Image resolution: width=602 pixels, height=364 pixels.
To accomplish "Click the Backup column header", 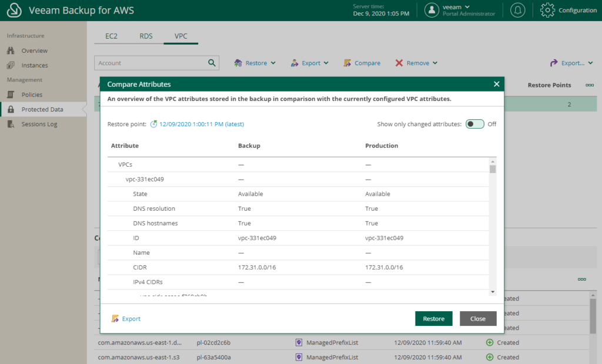I will coord(249,146).
